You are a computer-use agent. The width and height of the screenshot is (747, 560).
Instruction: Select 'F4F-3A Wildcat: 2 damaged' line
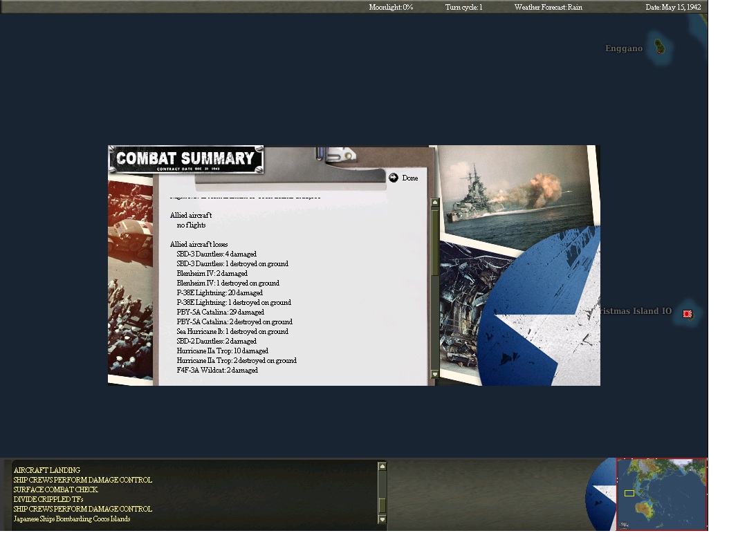point(216,371)
